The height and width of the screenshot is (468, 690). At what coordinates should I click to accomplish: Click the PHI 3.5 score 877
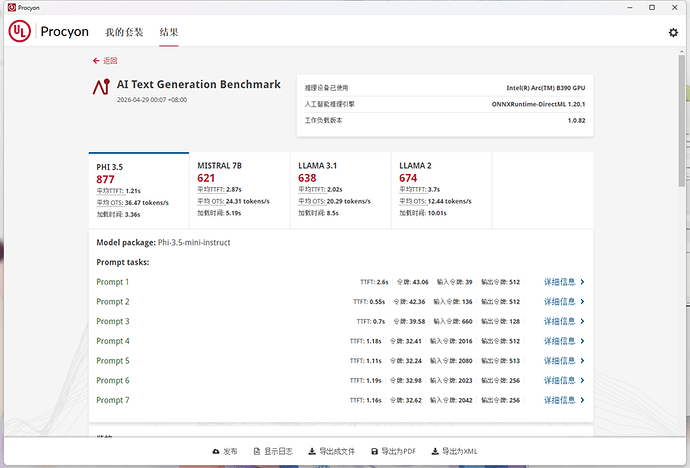point(105,179)
